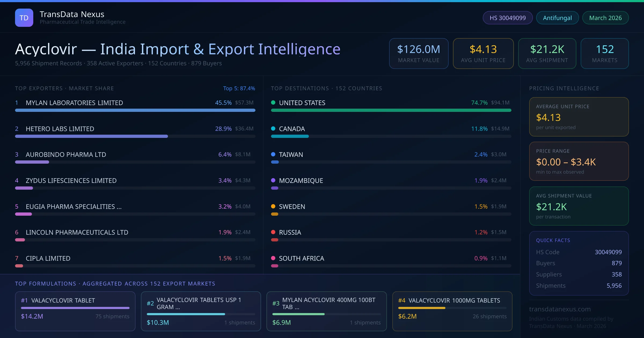This screenshot has width=644, height=338.
Task: Click the Top 5: 87.4% label
Action: point(239,88)
